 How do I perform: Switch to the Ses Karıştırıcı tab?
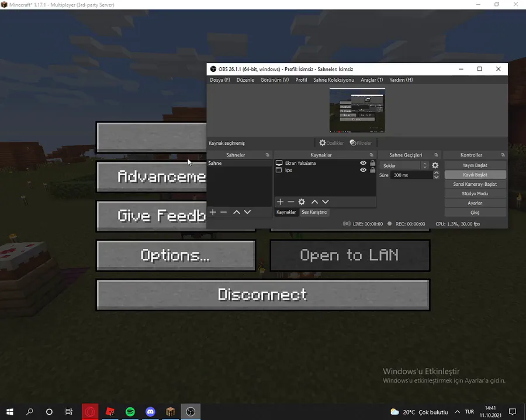click(314, 212)
